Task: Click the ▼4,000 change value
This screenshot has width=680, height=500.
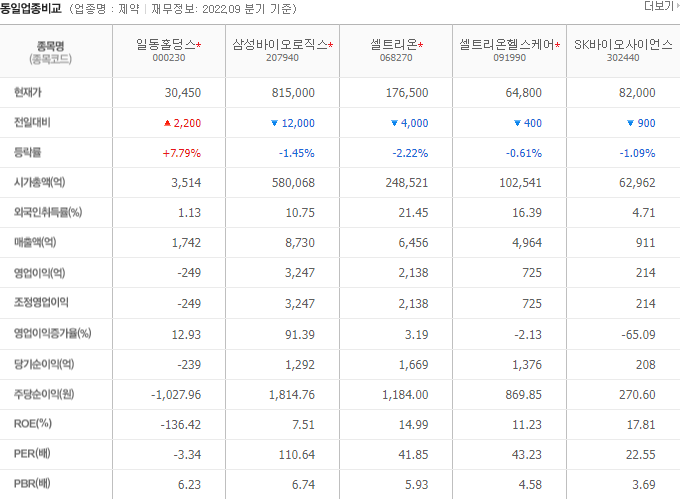Action: 409,123
